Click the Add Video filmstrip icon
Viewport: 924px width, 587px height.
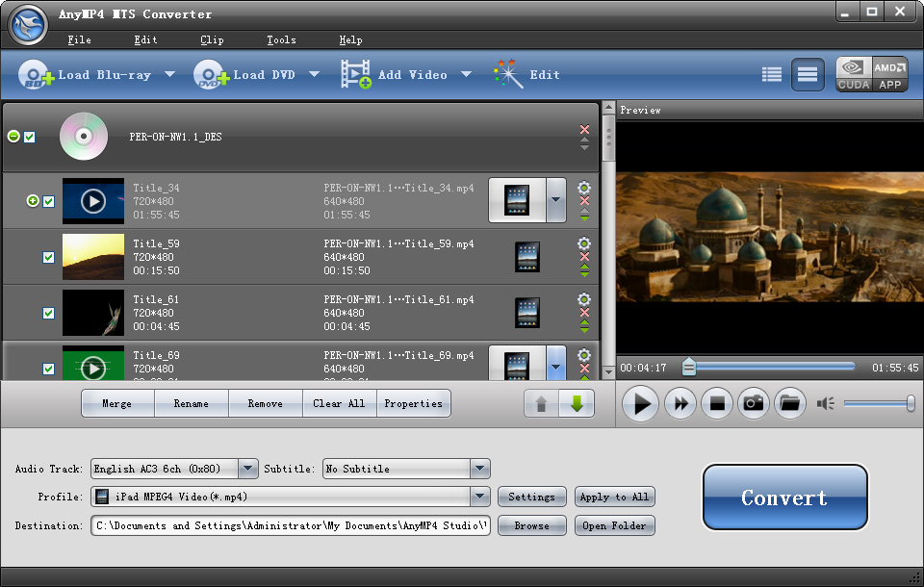[356, 74]
